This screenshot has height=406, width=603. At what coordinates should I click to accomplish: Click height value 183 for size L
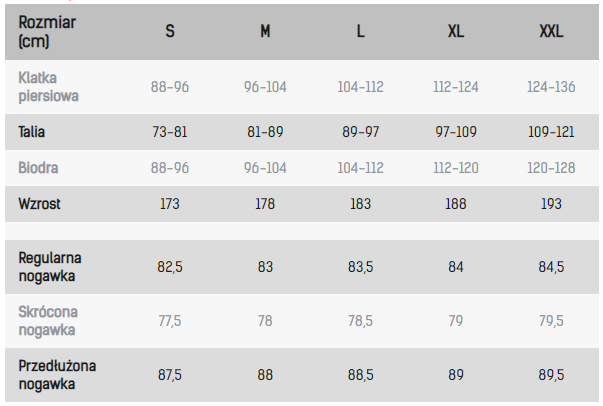pos(361,203)
